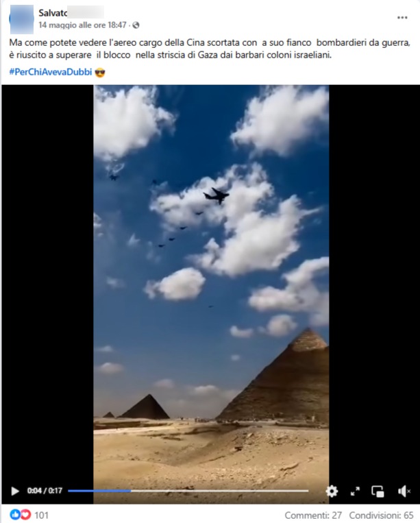The image size is (420, 523).
Task: Seek on the video progress bar
Action: 188,491
